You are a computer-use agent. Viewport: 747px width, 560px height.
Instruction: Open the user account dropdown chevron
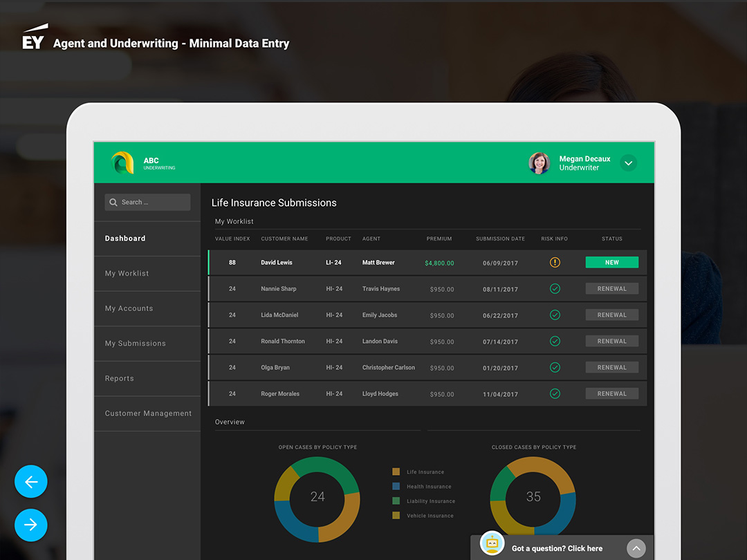628,163
